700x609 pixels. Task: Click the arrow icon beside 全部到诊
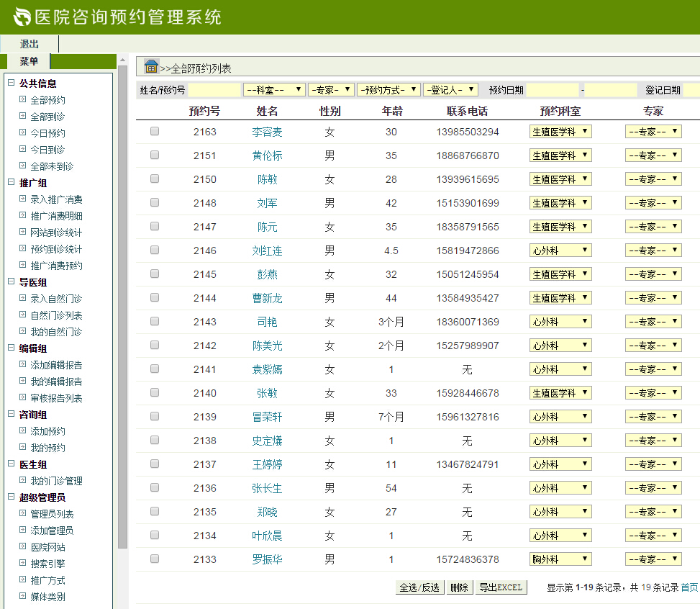(23, 116)
